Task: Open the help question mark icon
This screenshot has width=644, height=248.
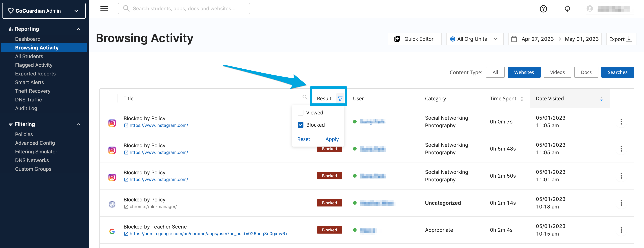Action: [543, 9]
